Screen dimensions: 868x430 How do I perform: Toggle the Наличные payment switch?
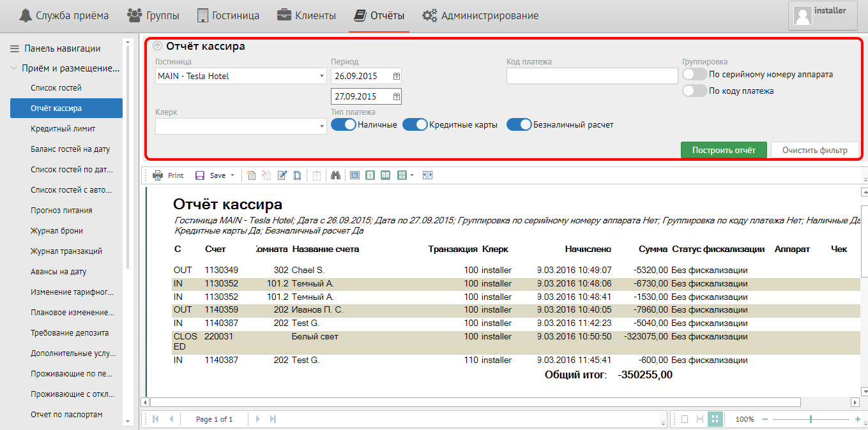click(x=344, y=125)
